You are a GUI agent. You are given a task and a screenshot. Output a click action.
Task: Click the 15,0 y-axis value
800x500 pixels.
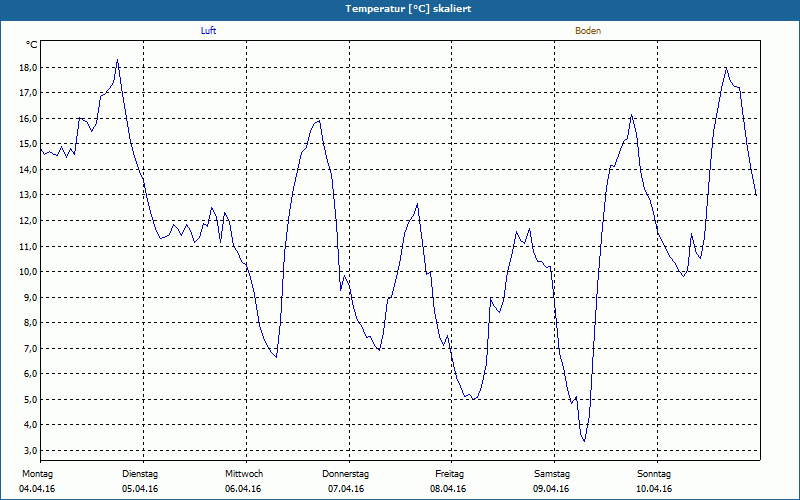pyautogui.click(x=30, y=144)
